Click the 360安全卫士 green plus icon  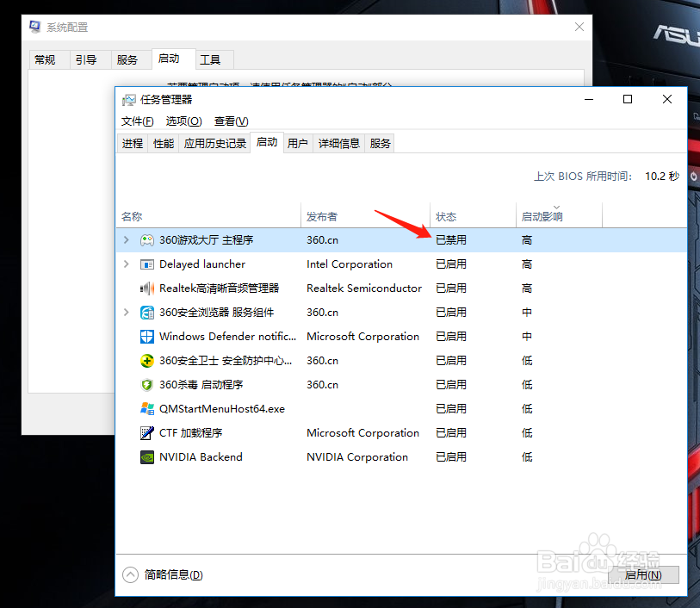click(147, 361)
